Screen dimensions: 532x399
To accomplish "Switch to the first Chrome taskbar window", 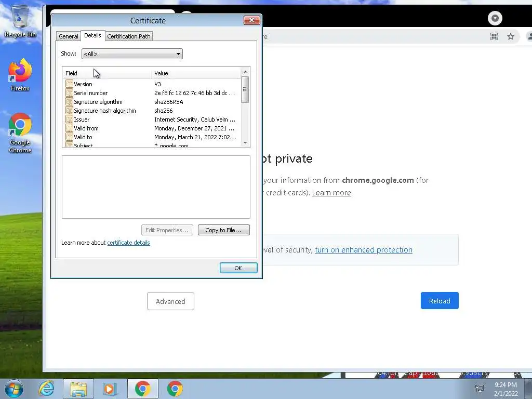I will [142, 389].
